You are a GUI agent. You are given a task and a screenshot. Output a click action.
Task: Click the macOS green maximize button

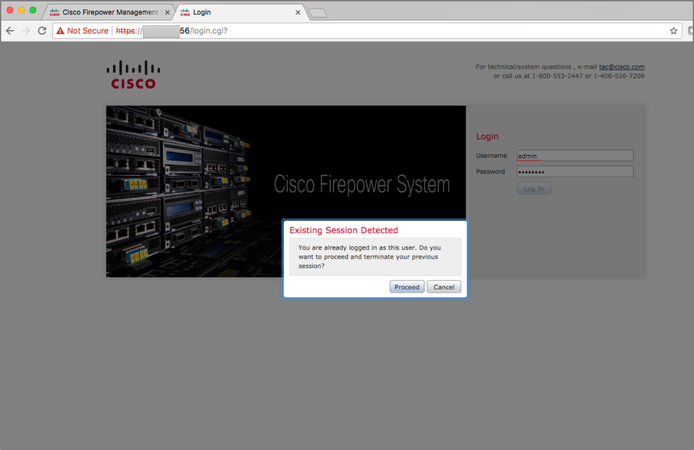pos(33,10)
